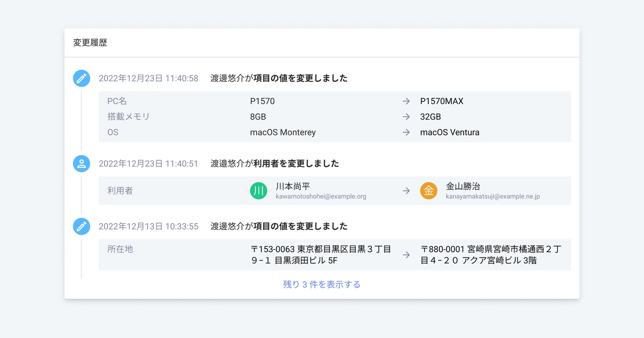Select the timestamp 2022年12月13日 10:33:55
The image size is (644, 338).
[x=148, y=226]
